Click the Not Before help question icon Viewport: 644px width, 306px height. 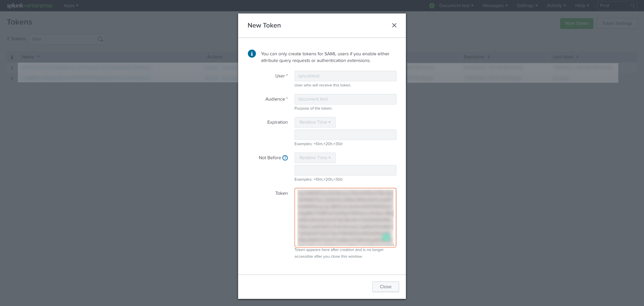click(285, 158)
